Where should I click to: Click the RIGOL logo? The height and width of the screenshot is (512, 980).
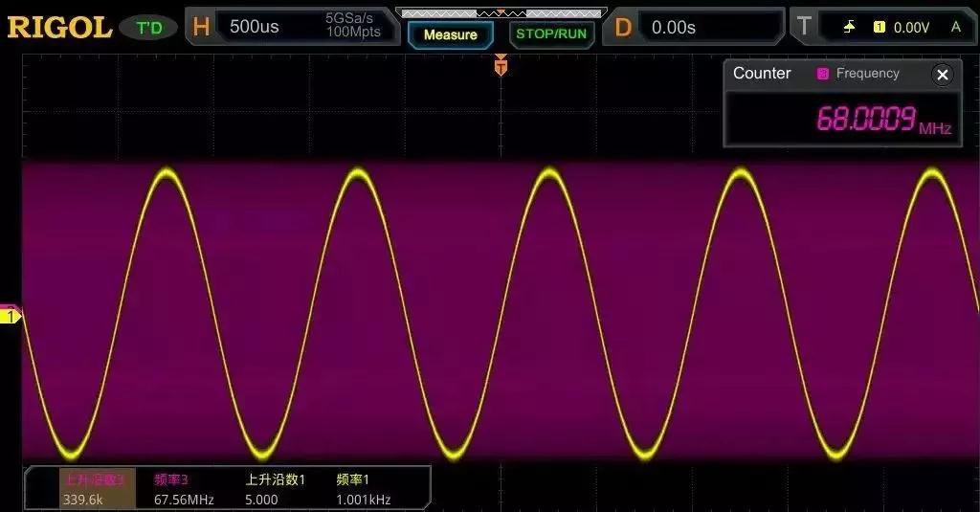pos(59,28)
